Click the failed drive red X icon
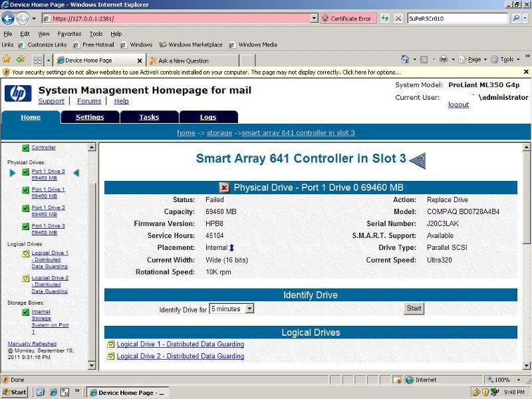The height and width of the screenshot is (399, 532). 224,188
